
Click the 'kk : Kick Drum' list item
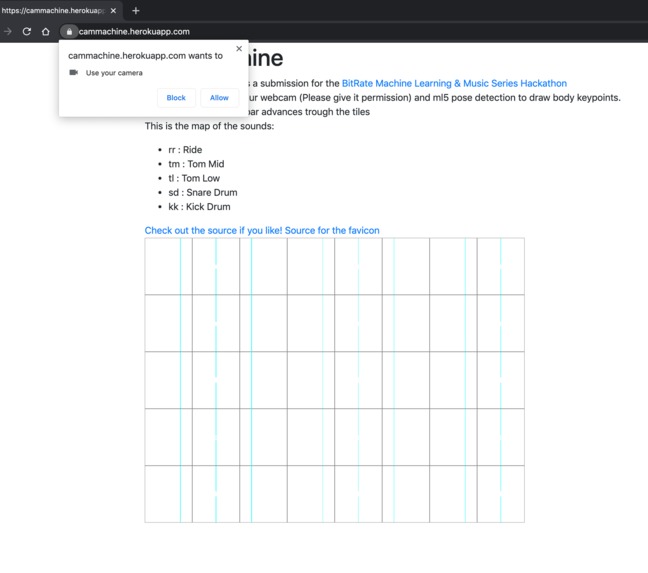[199, 207]
